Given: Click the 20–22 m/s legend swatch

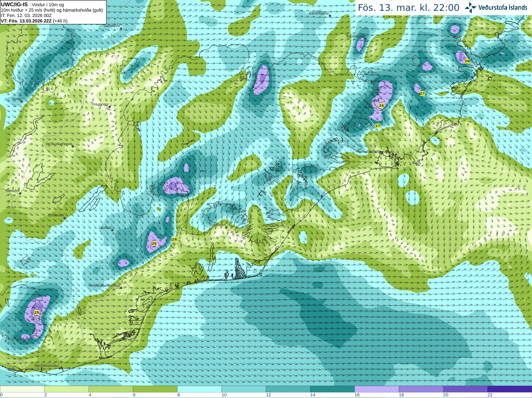Looking at the screenshot, I should tap(465, 389).
